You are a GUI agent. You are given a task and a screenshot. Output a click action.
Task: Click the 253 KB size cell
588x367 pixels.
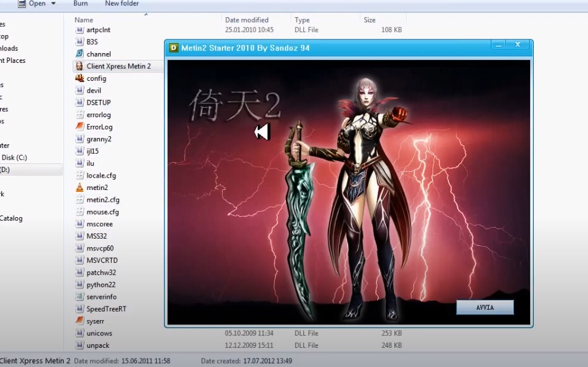pyautogui.click(x=391, y=333)
